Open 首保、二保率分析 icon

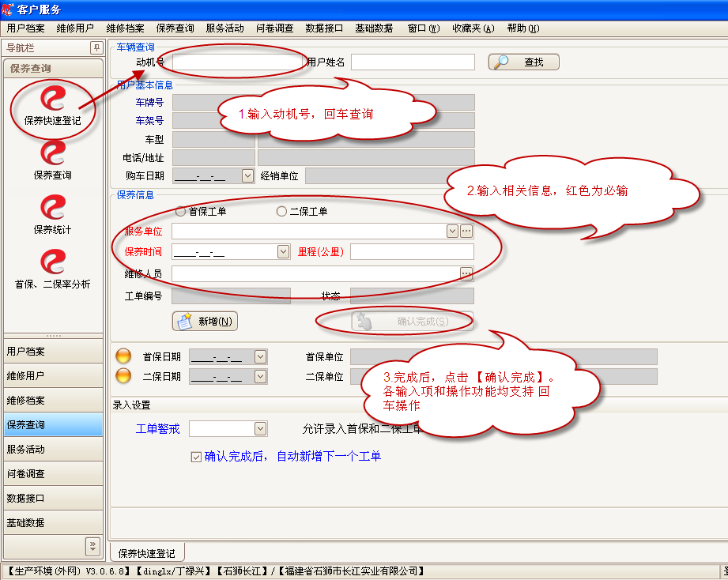53,262
